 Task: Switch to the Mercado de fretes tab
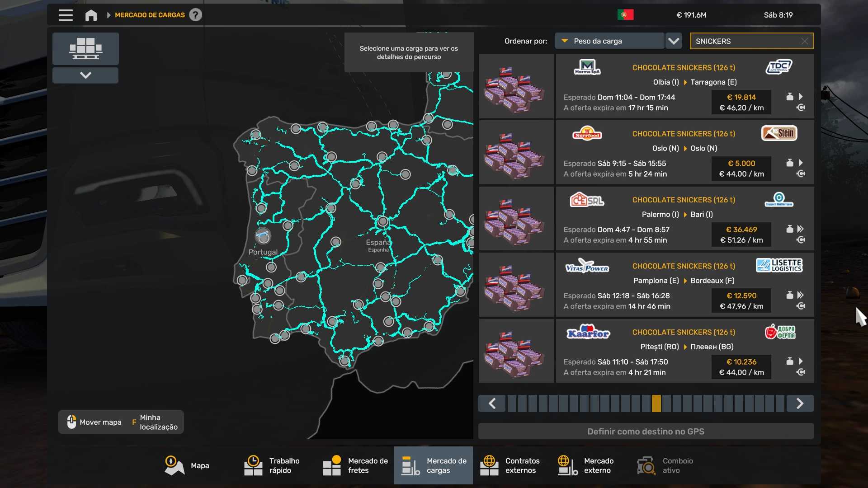[x=355, y=465]
